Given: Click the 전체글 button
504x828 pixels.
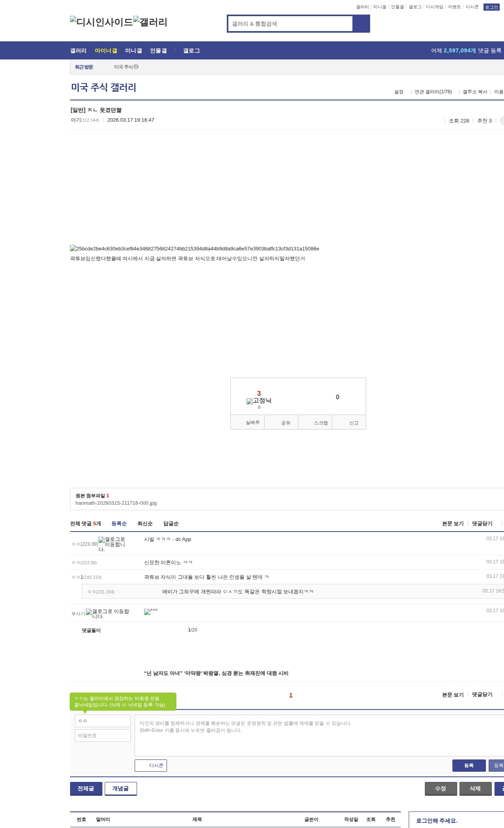Looking at the screenshot, I should point(86,789).
